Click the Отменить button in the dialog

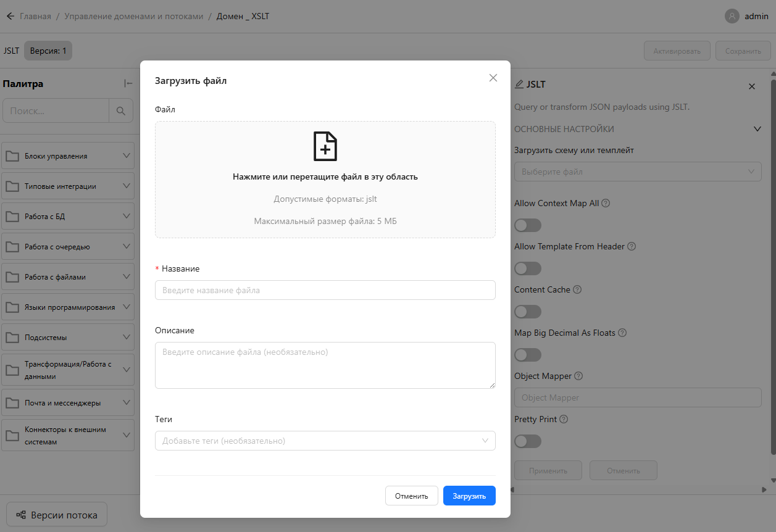[x=411, y=496]
